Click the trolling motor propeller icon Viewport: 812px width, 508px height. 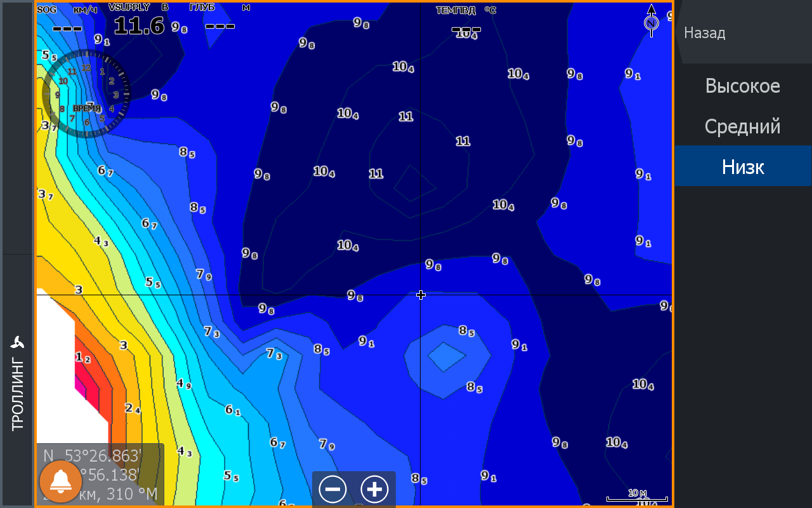[17, 343]
